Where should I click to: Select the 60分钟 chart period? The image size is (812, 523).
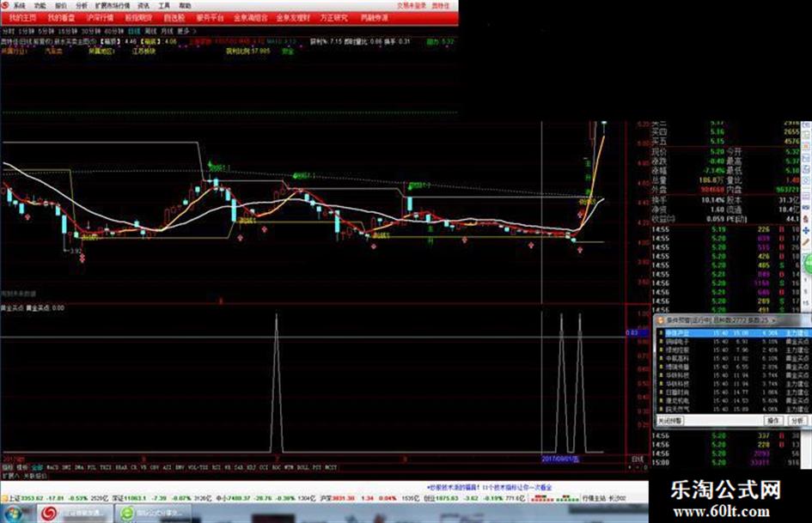(114, 31)
